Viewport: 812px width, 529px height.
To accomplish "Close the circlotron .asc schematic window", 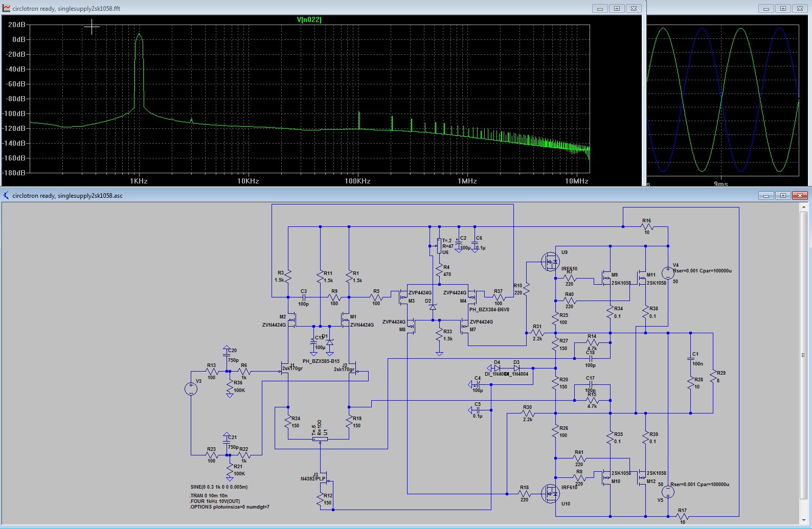I will [x=800, y=195].
